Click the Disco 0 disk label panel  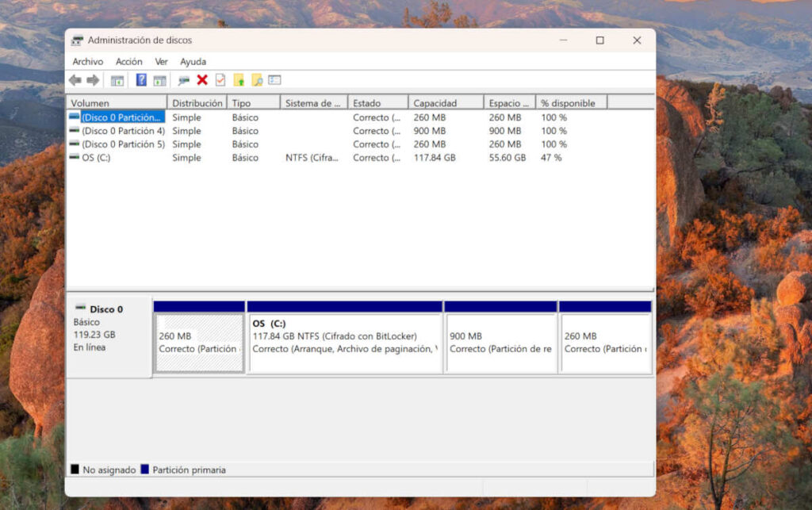[109, 332]
